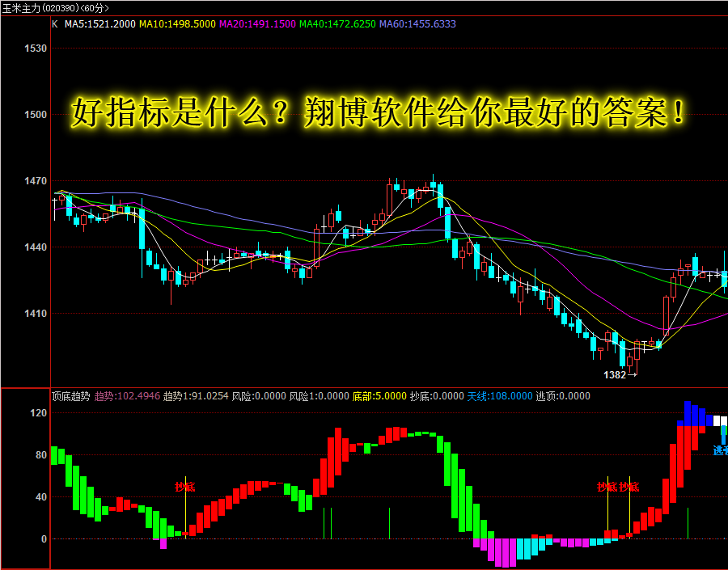Click the 120 indicator axis label
Screen dimensions: 728x570
coord(38,413)
